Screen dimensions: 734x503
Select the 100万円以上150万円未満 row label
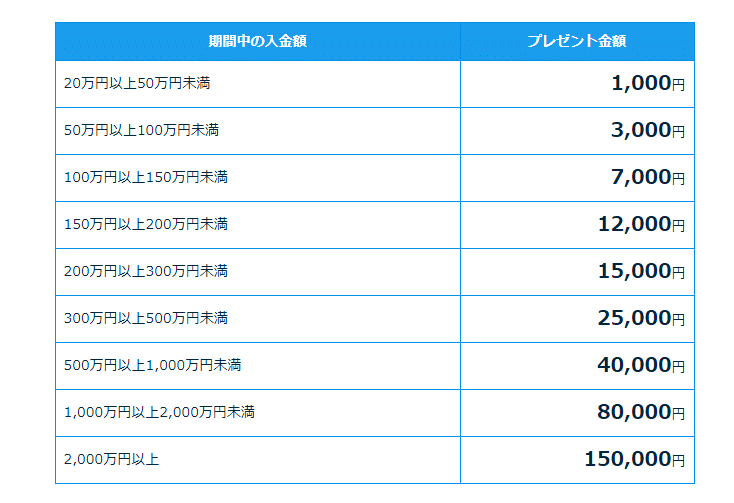pos(146,177)
